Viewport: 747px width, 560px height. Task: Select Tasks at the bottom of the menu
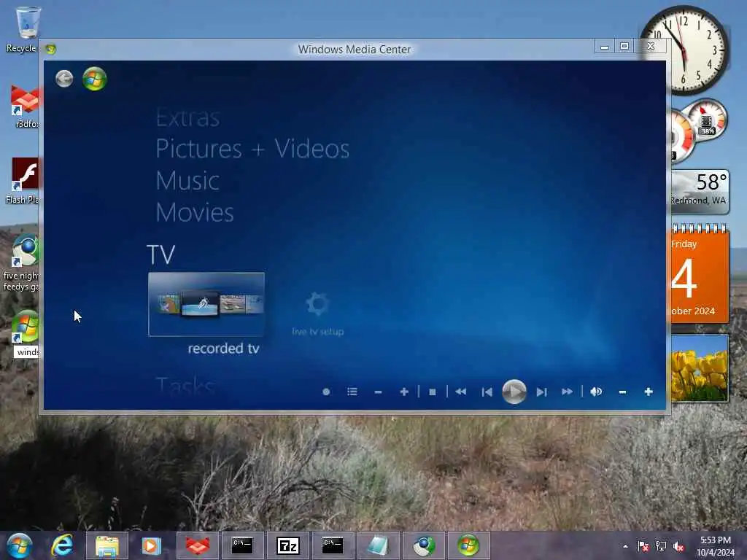185,386
